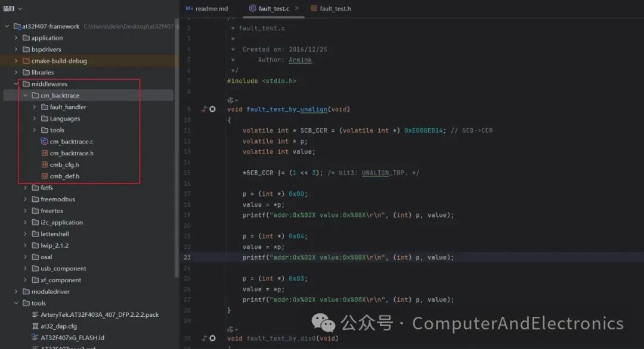Click the Markdown icon on the readme.md tab
Viewport: 644px width, 349px height.
(188, 8)
